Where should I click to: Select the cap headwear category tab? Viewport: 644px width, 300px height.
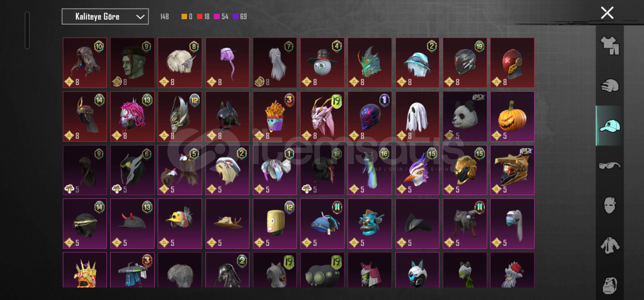click(x=610, y=126)
